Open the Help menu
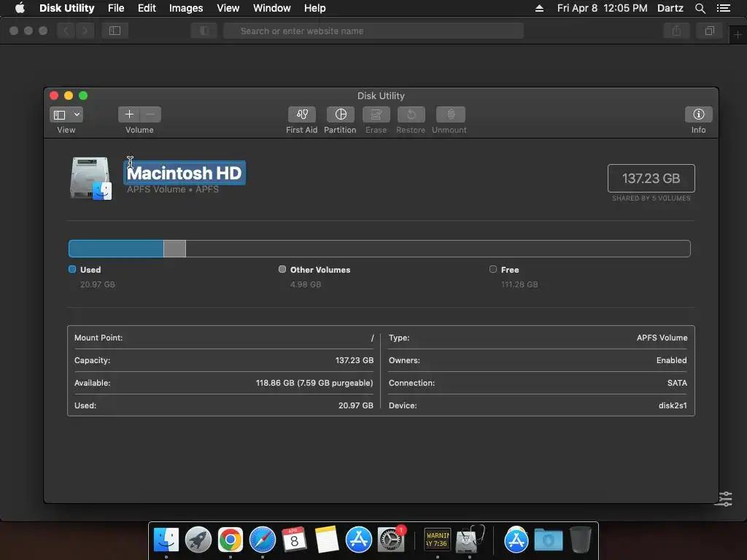747x560 pixels. [x=315, y=8]
